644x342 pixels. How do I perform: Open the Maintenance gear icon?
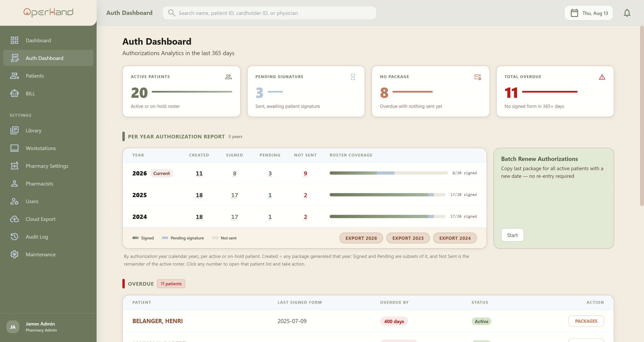tap(15, 254)
